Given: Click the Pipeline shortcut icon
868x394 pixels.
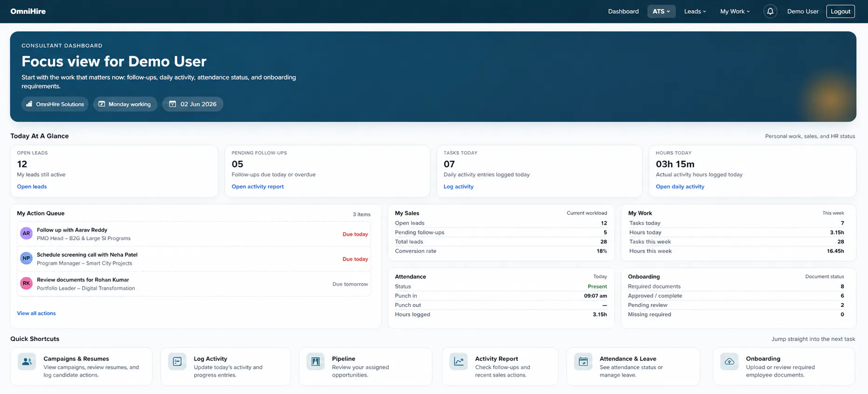Looking at the screenshot, I should coord(316,361).
